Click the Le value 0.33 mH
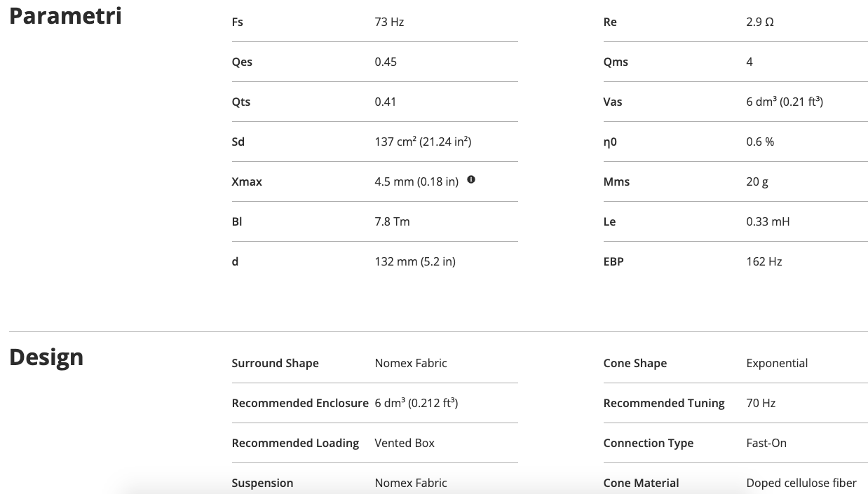Viewport: 868px width, 494px height. (768, 222)
